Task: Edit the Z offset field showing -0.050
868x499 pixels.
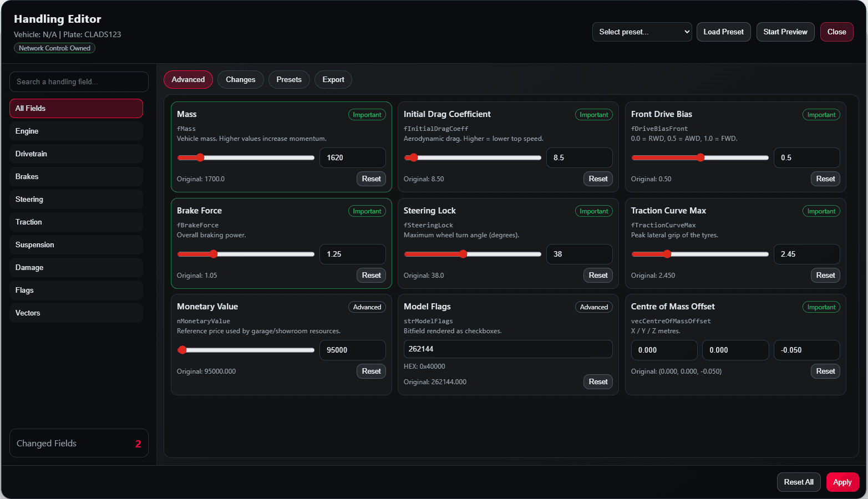Action: 806,350
